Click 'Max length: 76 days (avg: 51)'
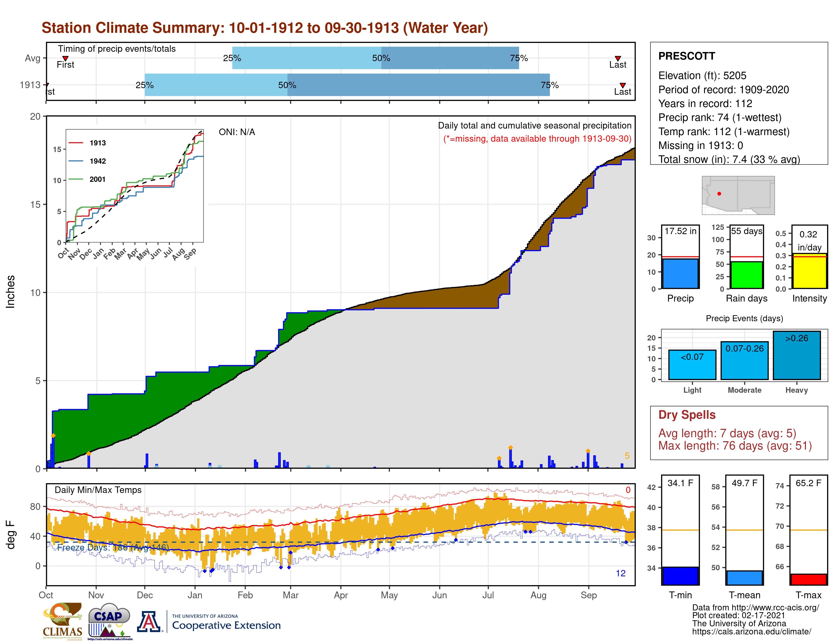 coord(735,445)
